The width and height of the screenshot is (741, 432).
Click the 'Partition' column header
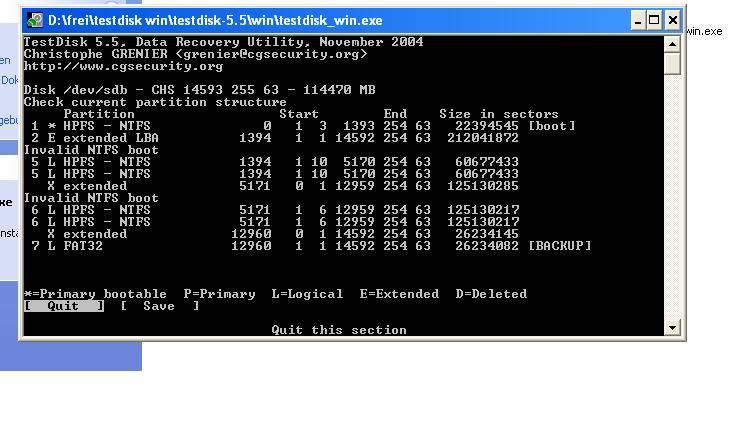(99, 114)
